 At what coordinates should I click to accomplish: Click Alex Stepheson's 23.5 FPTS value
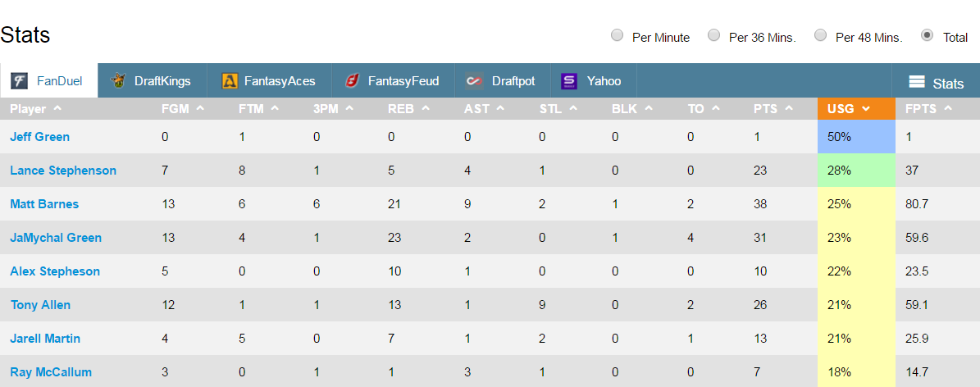[917, 271]
